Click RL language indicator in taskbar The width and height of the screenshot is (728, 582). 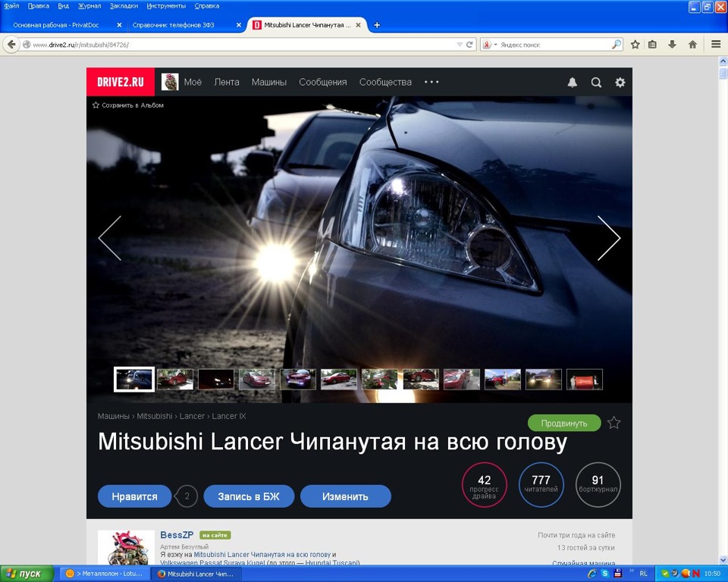click(x=644, y=574)
